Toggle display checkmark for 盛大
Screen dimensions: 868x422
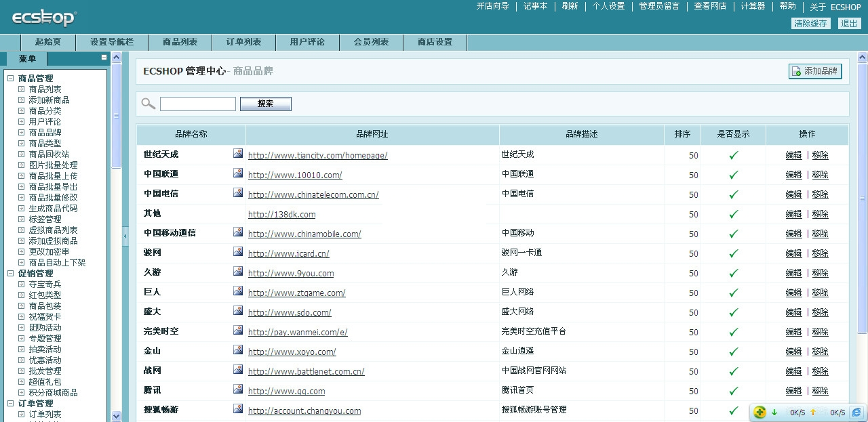tap(733, 312)
